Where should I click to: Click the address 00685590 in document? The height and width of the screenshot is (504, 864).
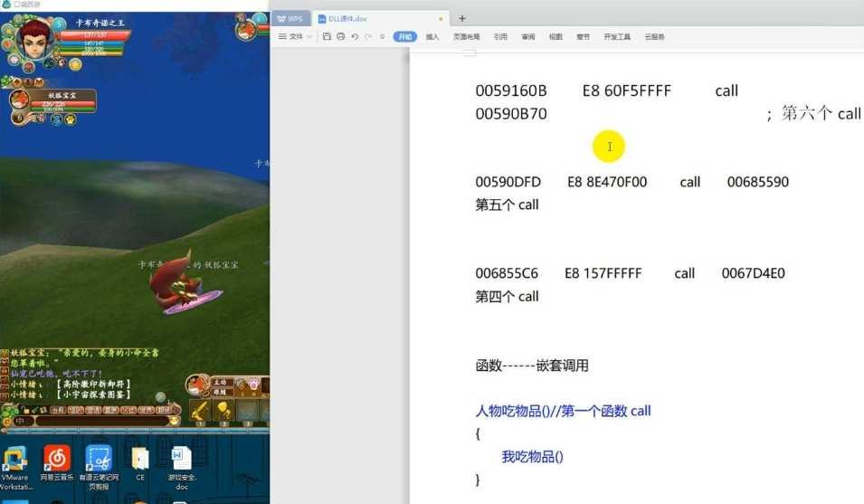coord(757,182)
